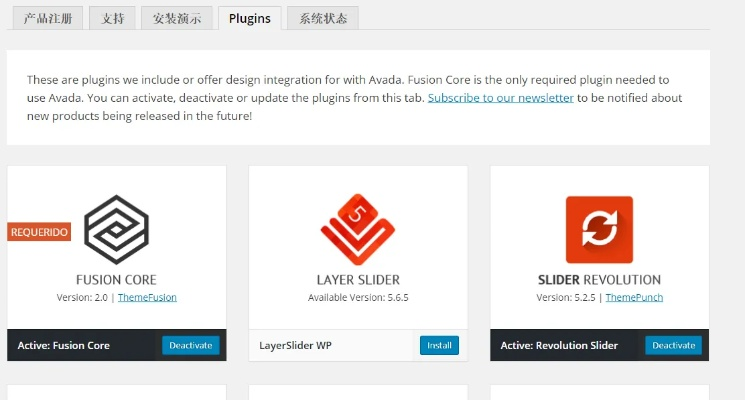Open the Subscribe to our newsletter link
This screenshot has width=745, height=400.
tap(500, 98)
